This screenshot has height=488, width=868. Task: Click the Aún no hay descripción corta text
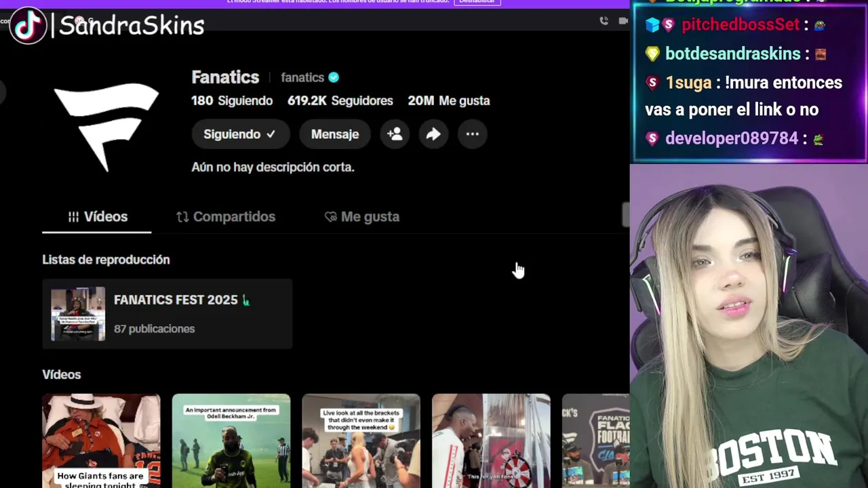tap(273, 167)
